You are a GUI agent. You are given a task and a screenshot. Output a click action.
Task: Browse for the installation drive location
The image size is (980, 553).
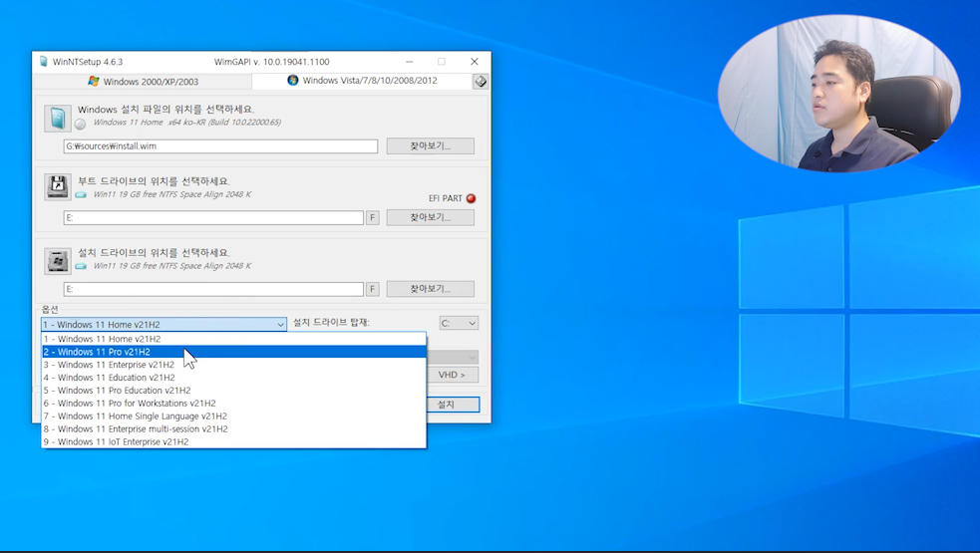pyautogui.click(x=430, y=289)
